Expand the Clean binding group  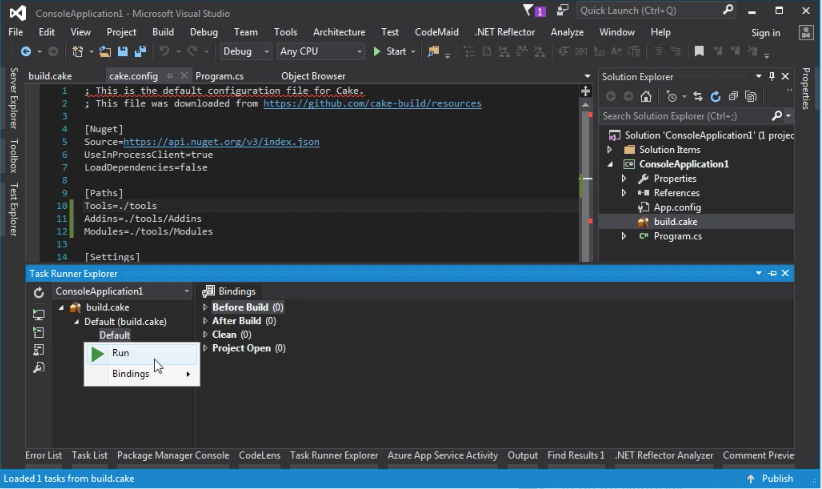205,334
